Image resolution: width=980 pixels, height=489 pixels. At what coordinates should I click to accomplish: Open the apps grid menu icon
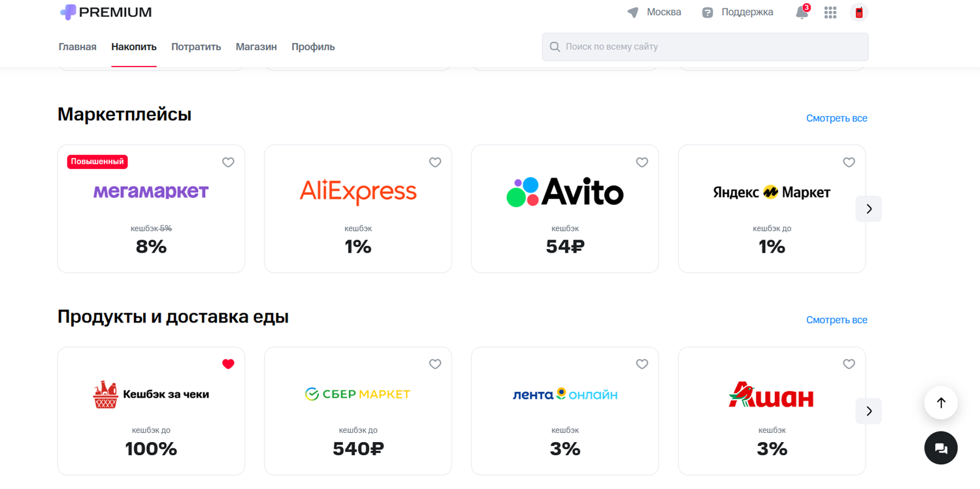pos(830,12)
